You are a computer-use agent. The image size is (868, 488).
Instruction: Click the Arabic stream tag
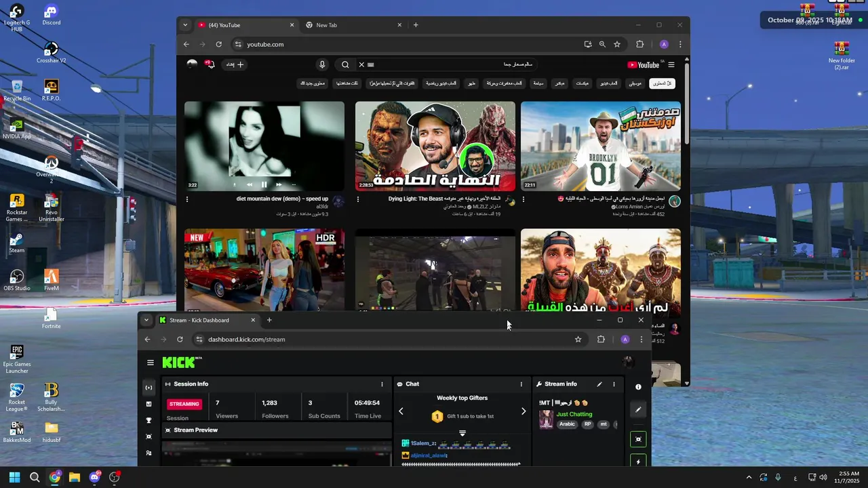click(567, 424)
